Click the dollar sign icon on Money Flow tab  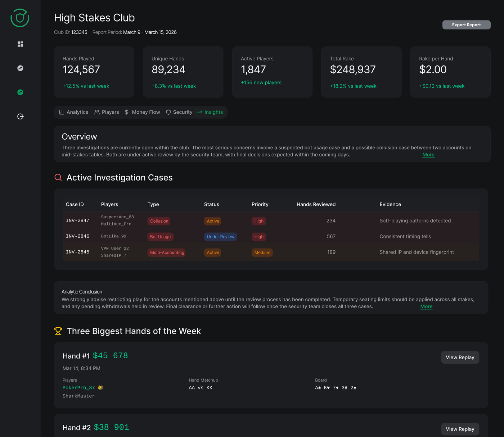tap(127, 112)
